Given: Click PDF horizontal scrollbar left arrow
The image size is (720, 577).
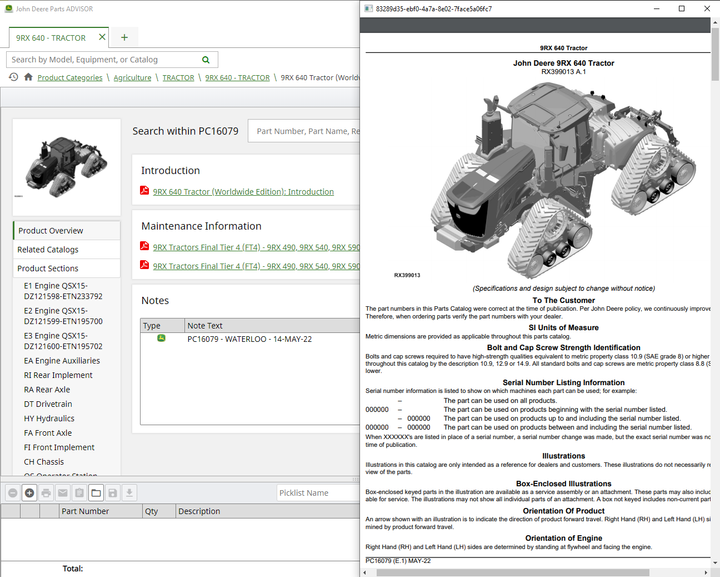Looking at the screenshot, I should click(365, 572).
